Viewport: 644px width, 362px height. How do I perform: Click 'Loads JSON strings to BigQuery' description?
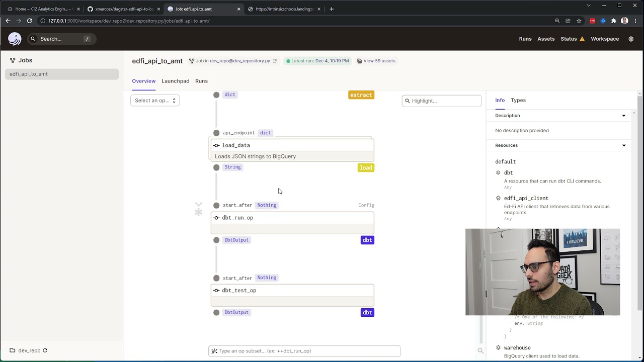255,156
